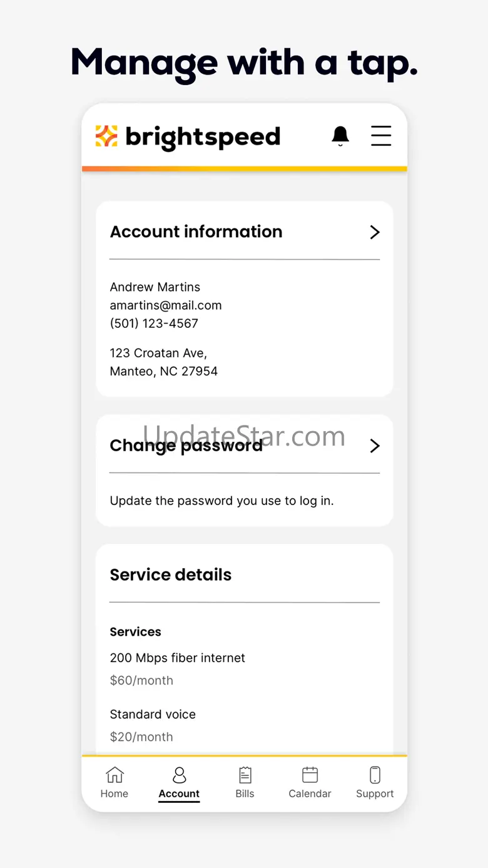The height and width of the screenshot is (868, 488).
Task: Tap the Calendar icon
Action: [310, 775]
